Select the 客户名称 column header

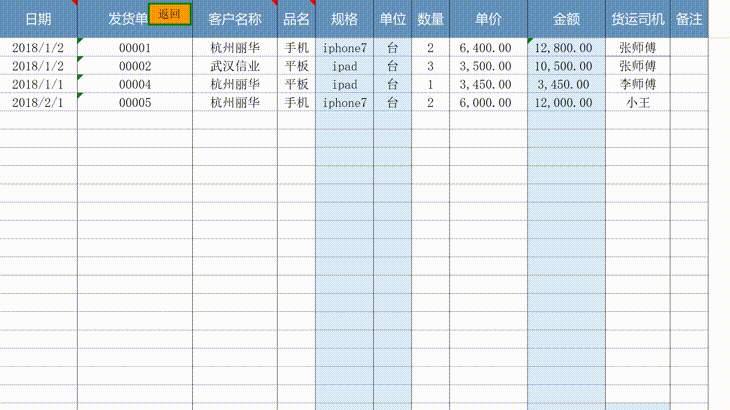[x=235, y=19]
